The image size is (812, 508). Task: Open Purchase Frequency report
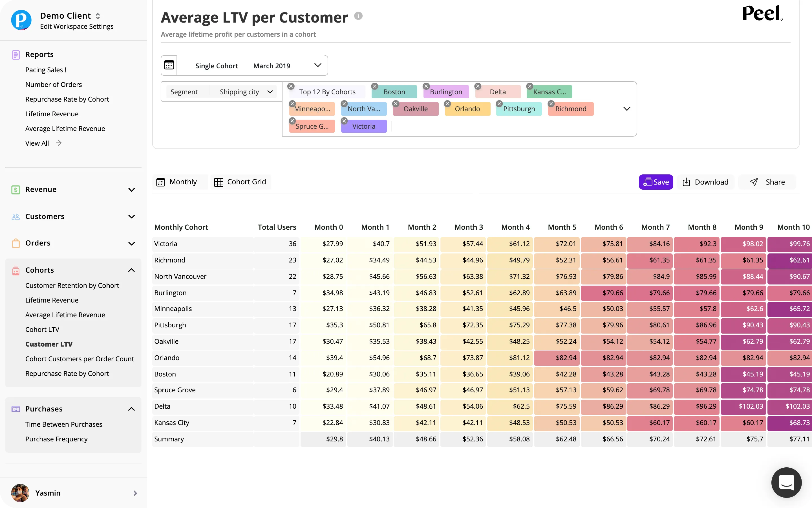[56, 439]
